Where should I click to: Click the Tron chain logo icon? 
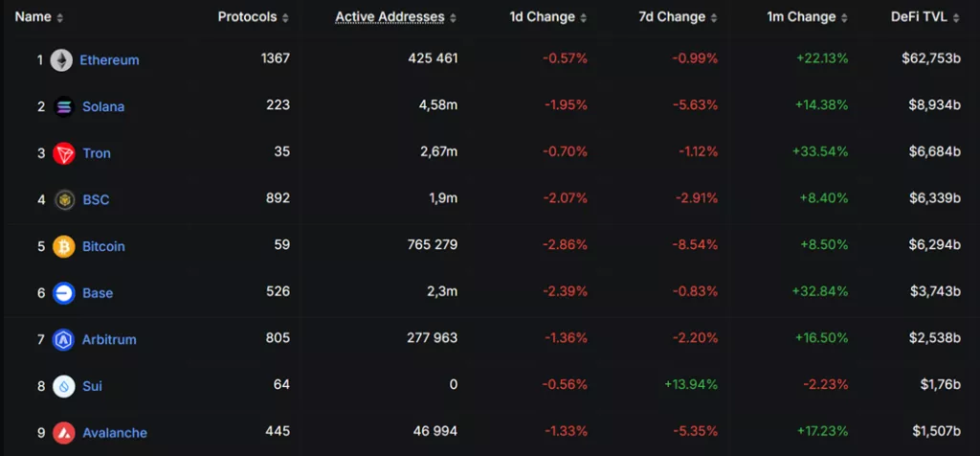click(64, 153)
